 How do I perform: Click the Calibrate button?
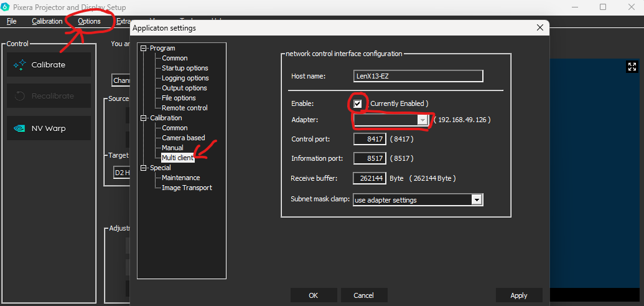coord(49,64)
